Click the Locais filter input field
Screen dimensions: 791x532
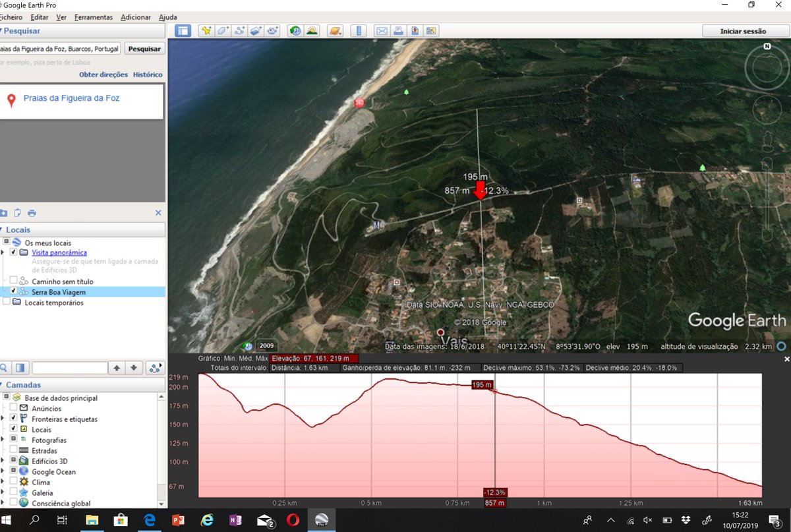tap(69, 368)
